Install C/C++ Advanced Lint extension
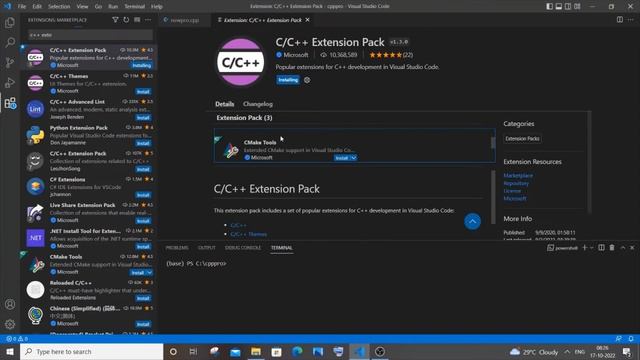Image resolution: width=640 pixels, height=360 pixels. [x=143, y=118]
